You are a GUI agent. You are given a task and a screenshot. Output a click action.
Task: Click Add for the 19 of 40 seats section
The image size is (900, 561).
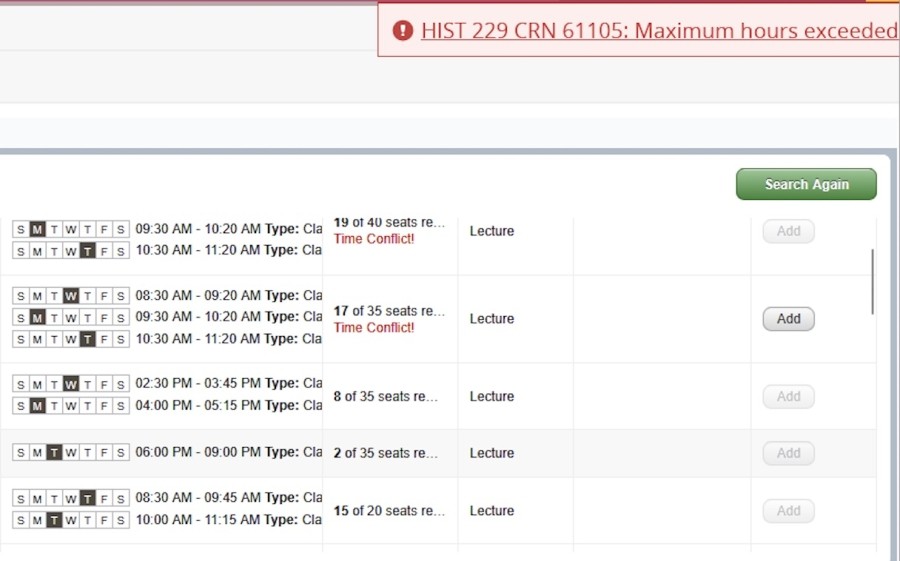(788, 231)
